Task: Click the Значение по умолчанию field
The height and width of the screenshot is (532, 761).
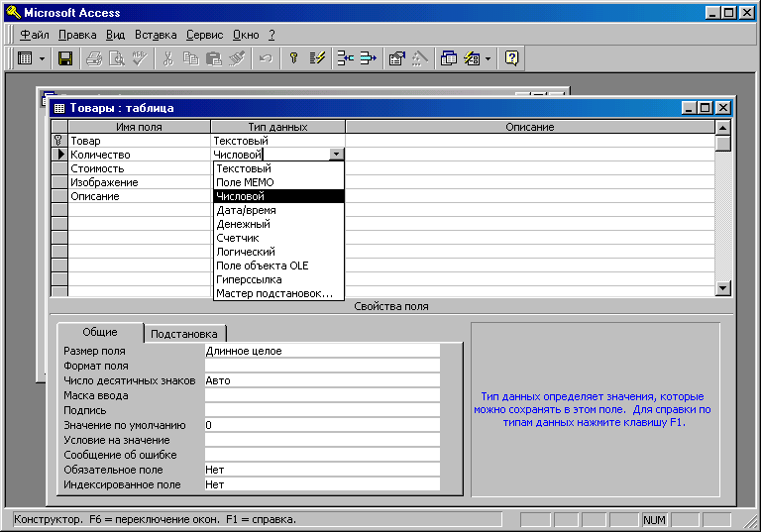Action: pos(322,425)
